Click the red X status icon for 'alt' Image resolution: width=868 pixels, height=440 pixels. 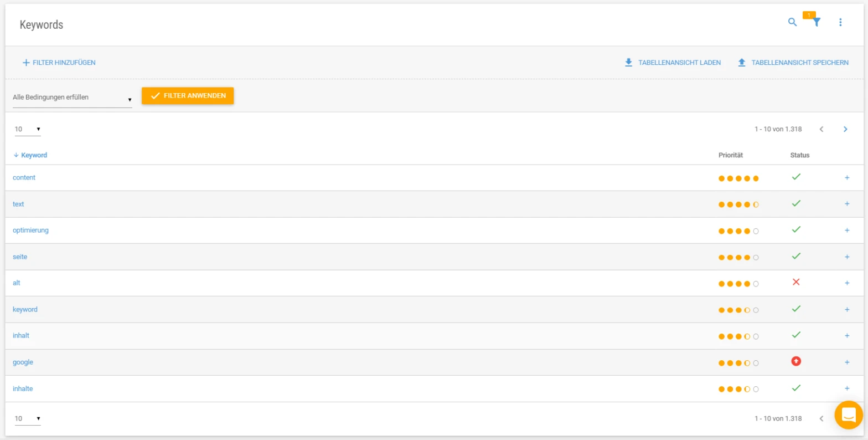coord(796,282)
